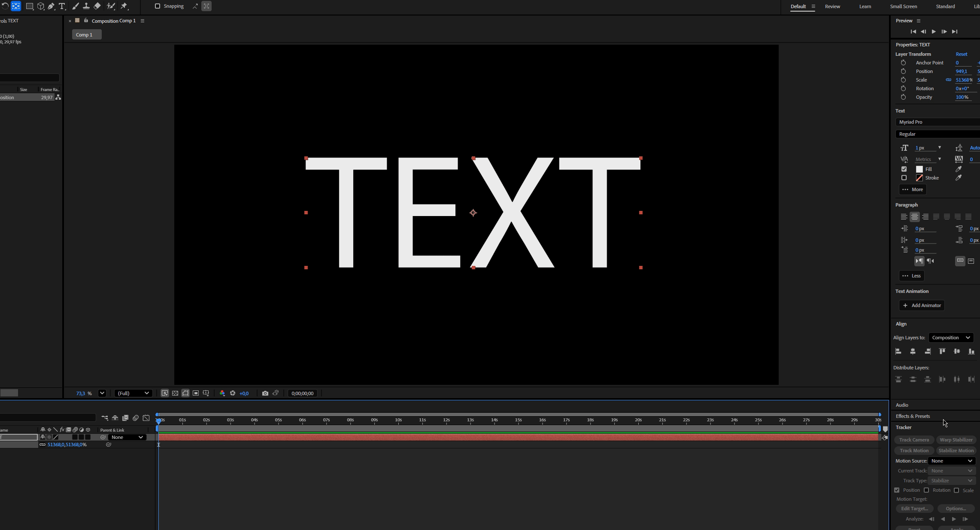
Task: Click the Add Animator button
Action: click(922, 305)
